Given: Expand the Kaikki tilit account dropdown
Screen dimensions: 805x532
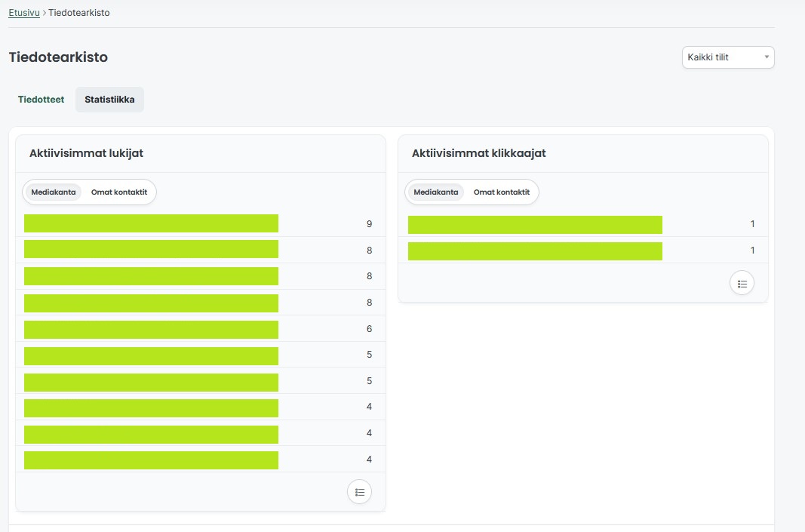Looking at the screenshot, I should tap(728, 57).
